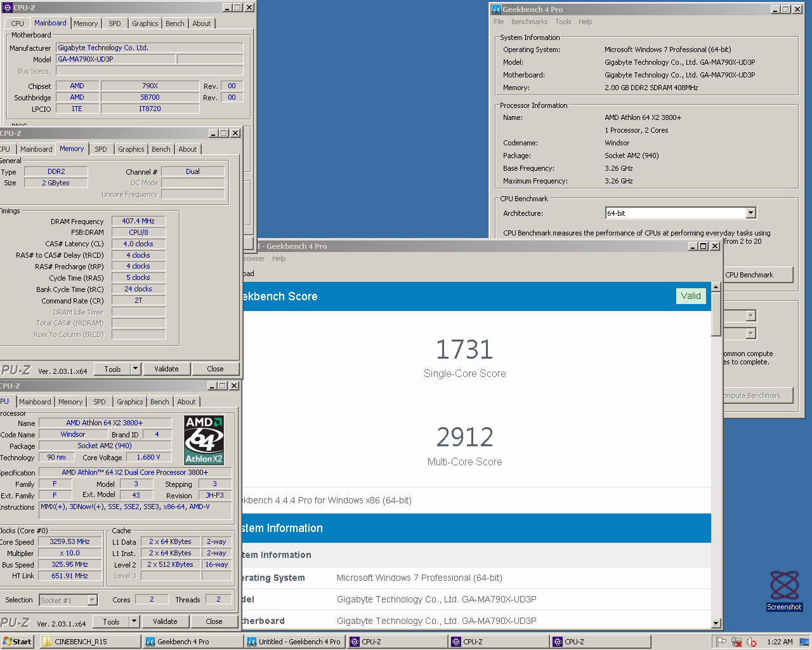
Task: Click Tools button in CPU-Z Memory window
Action: 113,369
